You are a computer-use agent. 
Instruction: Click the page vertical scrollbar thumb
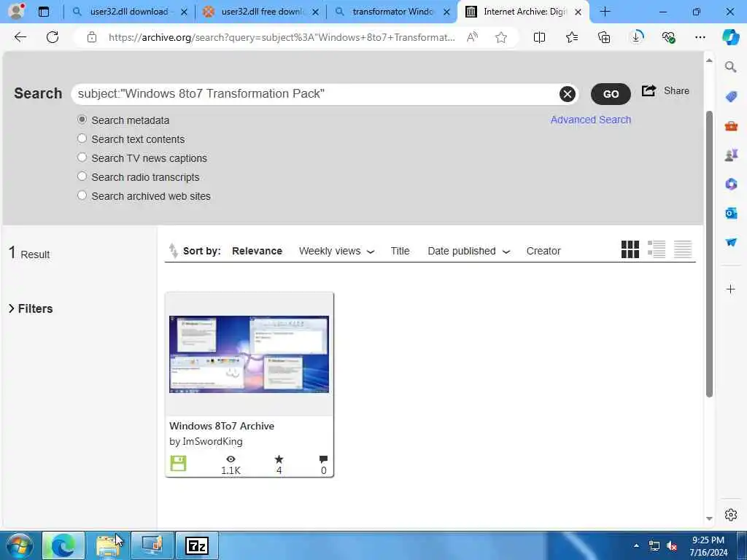[x=709, y=254]
